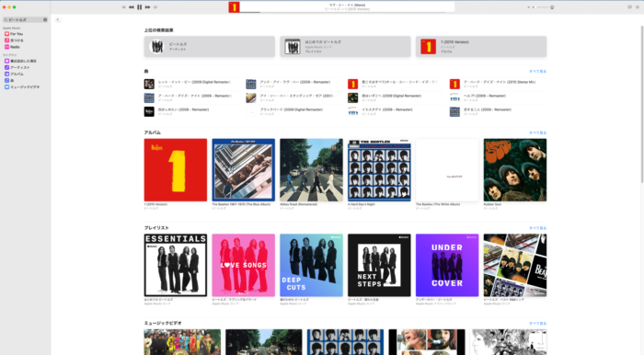644x355 pixels.
Task: Skip back to the previous track
Action: (132, 7)
